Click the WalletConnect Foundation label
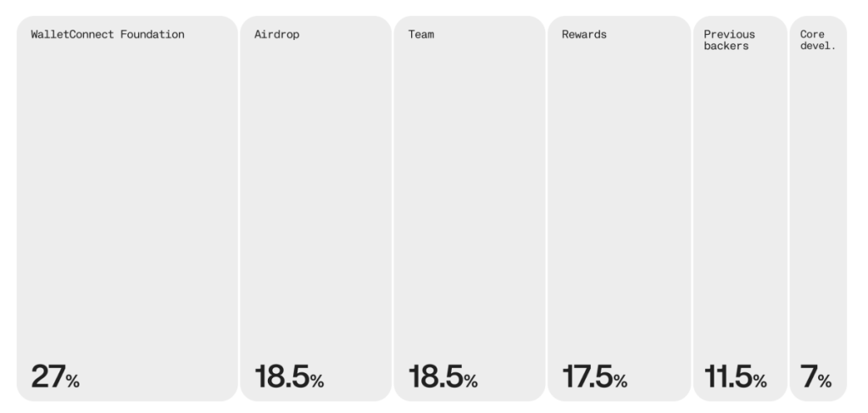This screenshot has height=413, width=868. 108,35
